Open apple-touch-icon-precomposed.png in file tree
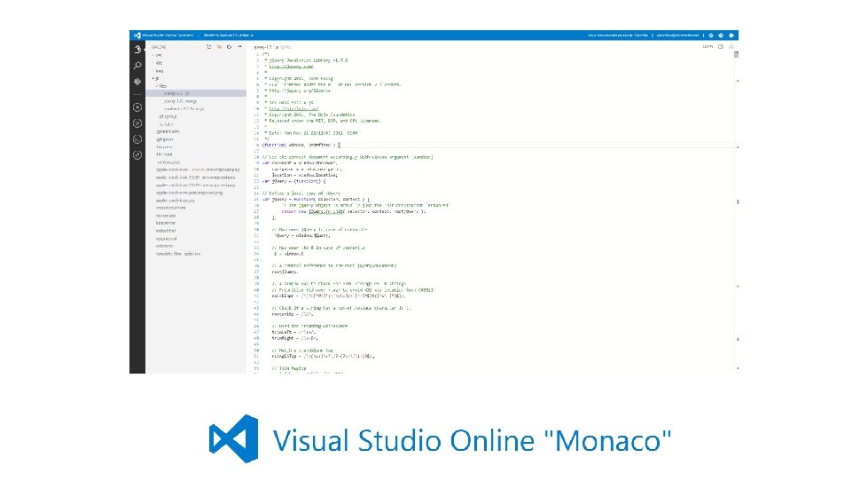Viewport: 868px width, 489px height. [x=190, y=193]
